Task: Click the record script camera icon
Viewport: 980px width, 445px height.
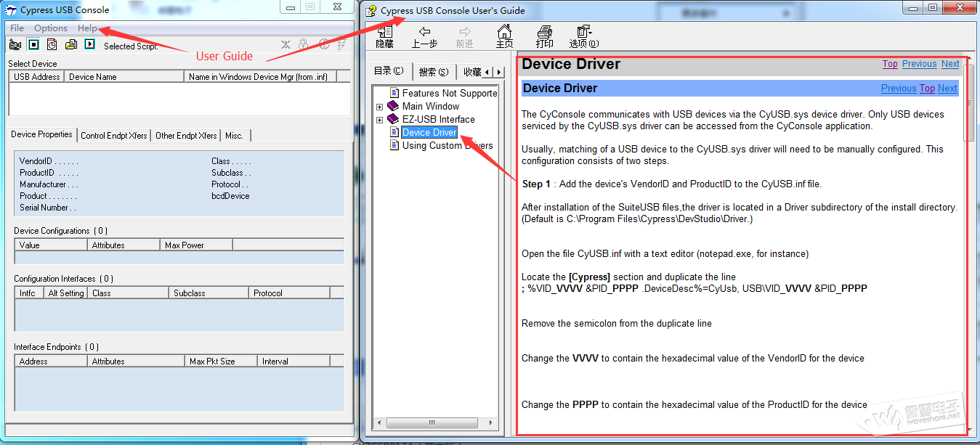Action: coord(15,45)
